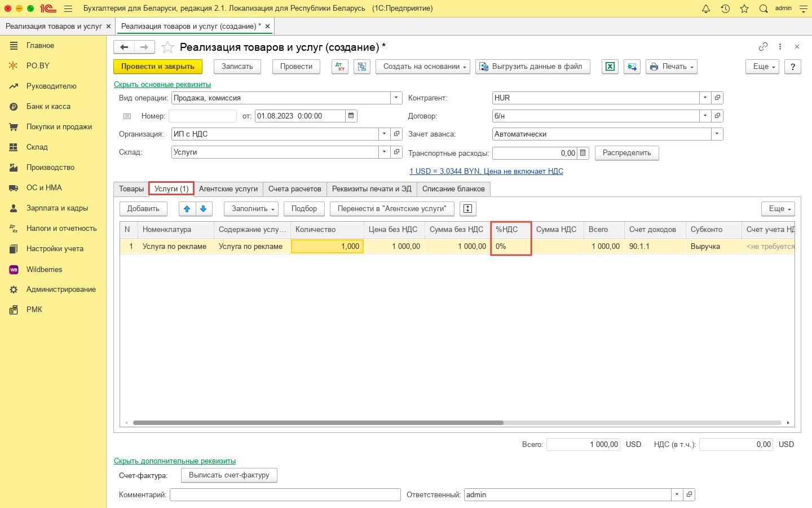The width and height of the screenshot is (812, 508).
Task: Open notifications bell
Action: [706, 8]
